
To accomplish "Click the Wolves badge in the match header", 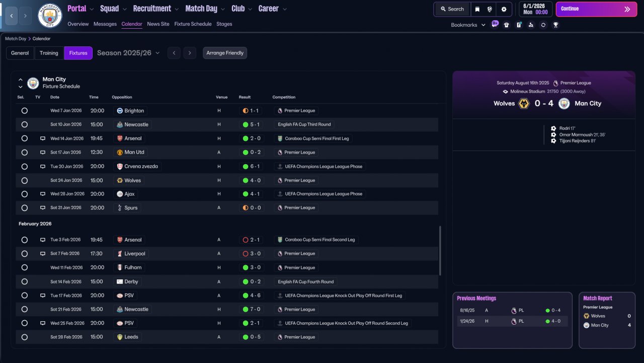I will (524, 103).
